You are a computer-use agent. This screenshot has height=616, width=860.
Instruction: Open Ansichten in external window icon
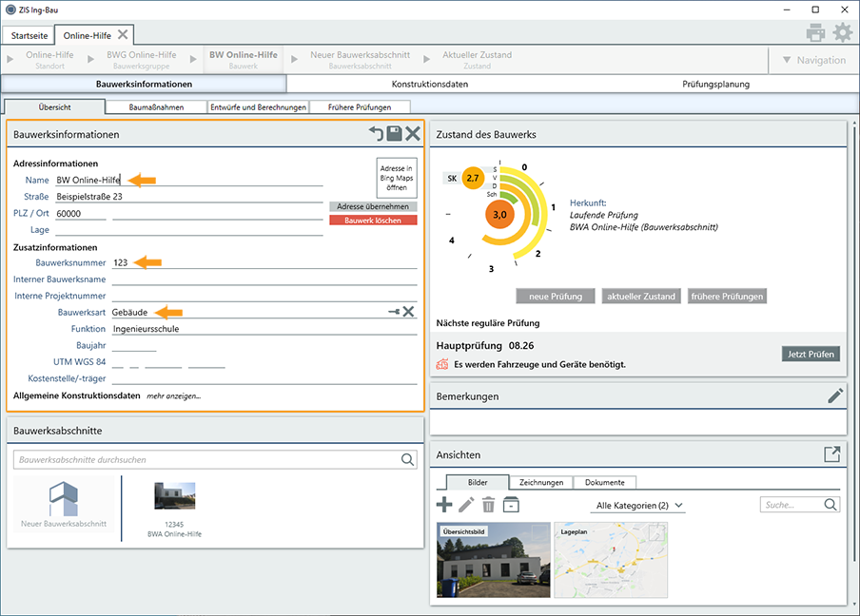[x=832, y=454]
